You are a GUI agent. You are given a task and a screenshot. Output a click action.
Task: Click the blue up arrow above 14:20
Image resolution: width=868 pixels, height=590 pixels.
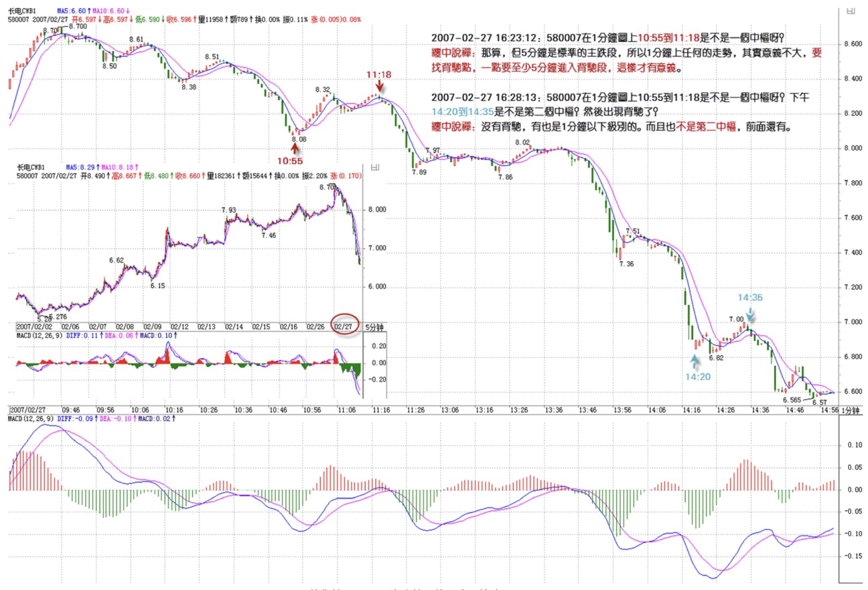point(694,361)
